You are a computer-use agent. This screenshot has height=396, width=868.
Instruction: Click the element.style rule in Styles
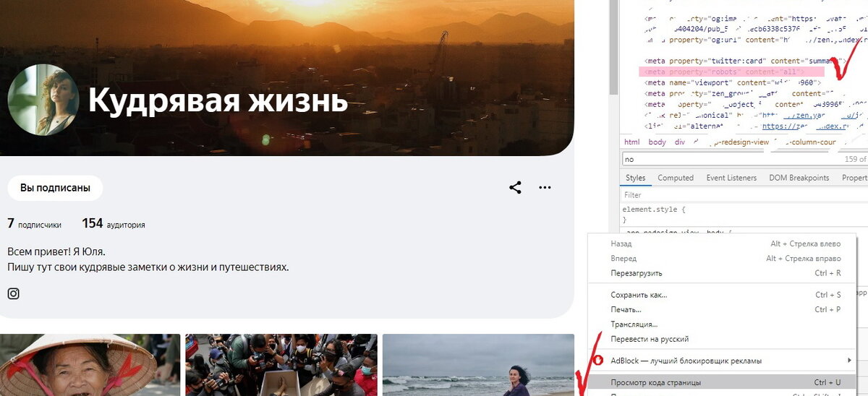tap(655, 209)
